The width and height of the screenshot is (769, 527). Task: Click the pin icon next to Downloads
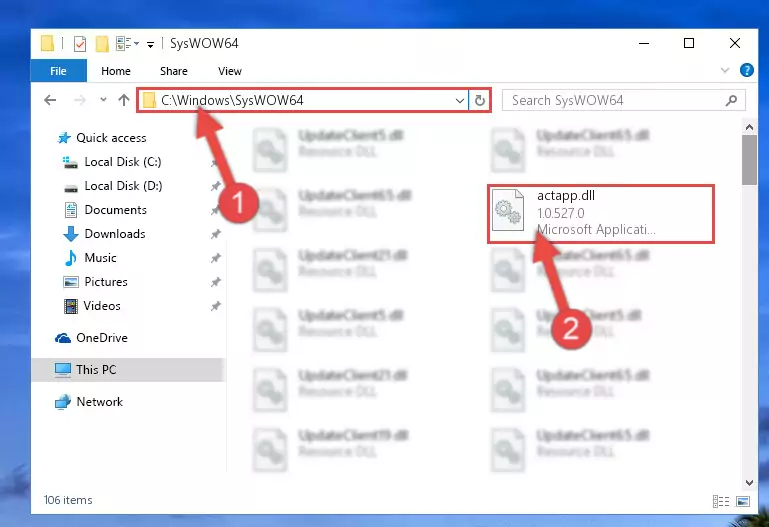(x=215, y=234)
